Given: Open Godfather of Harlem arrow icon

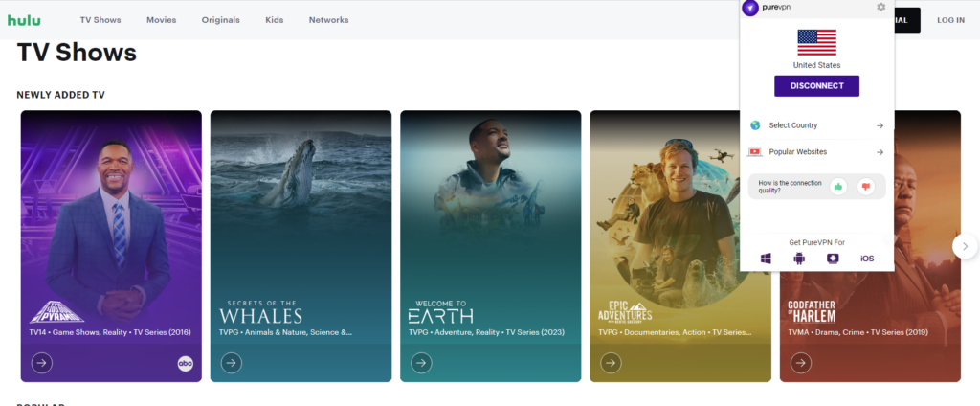Looking at the screenshot, I should (800, 363).
